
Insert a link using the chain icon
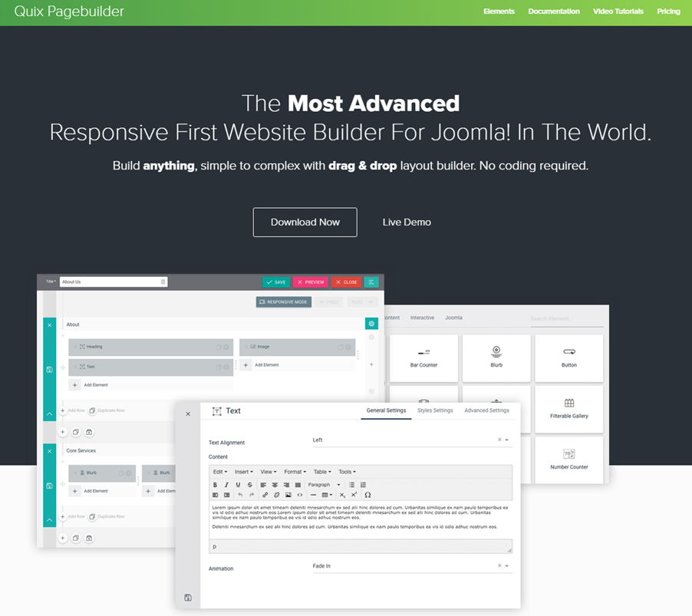coord(265,495)
